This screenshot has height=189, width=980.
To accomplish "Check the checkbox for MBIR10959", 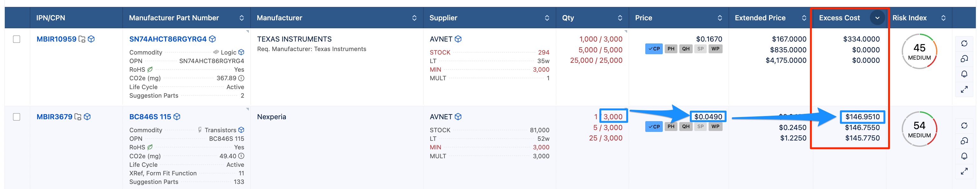I will (x=16, y=39).
